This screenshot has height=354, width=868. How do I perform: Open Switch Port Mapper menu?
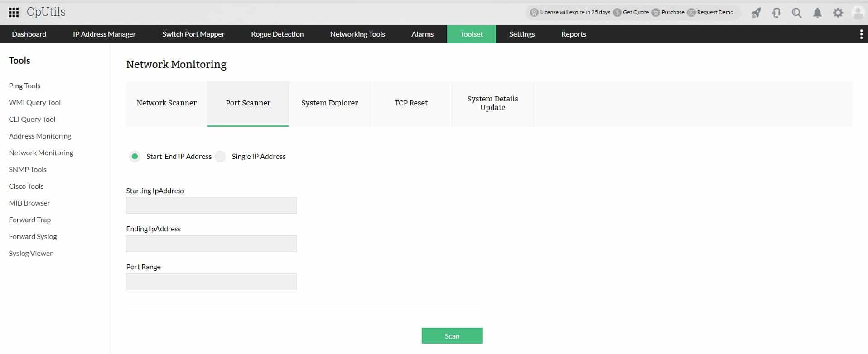(193, 34)
